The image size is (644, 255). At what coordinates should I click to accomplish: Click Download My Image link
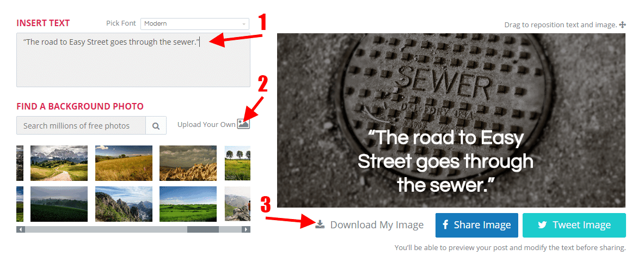(376, 224)
